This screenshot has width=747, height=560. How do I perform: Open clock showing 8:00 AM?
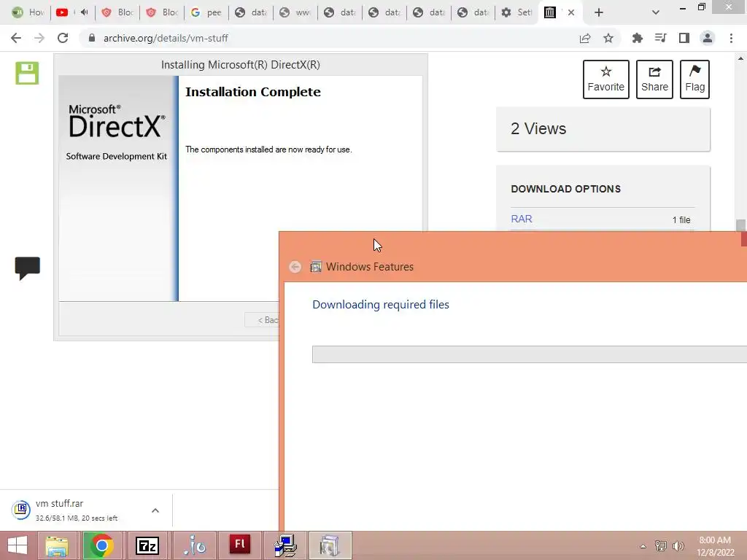pos(715,546)
